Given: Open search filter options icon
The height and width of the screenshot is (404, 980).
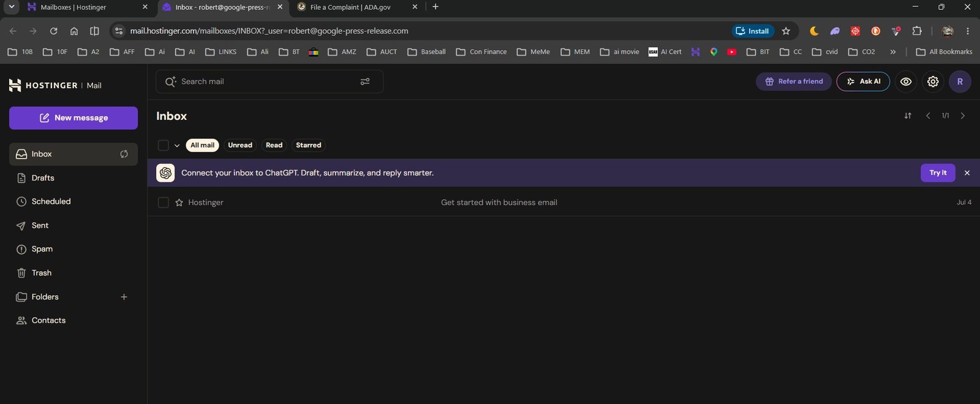Looking at the screenshot, I should click(x=365, y=81).
